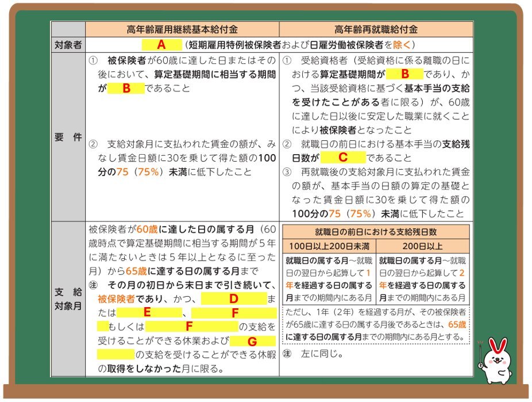Click blank B in the left column requirements

tap(126, 89)
